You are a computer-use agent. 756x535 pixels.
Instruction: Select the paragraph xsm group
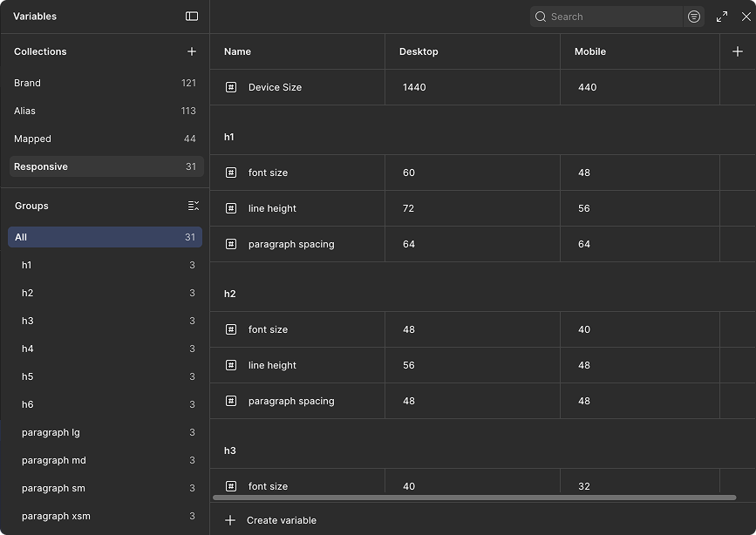point(106,516)
